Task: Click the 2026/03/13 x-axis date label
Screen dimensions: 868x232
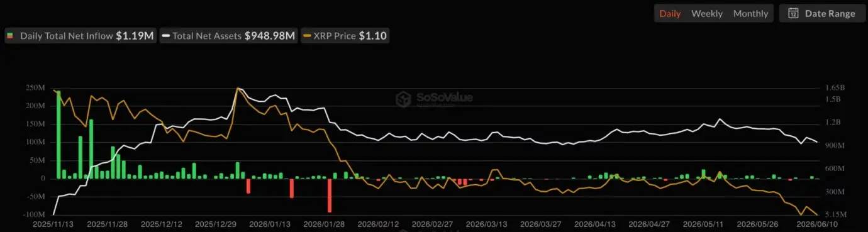Action: pos(486,224)
